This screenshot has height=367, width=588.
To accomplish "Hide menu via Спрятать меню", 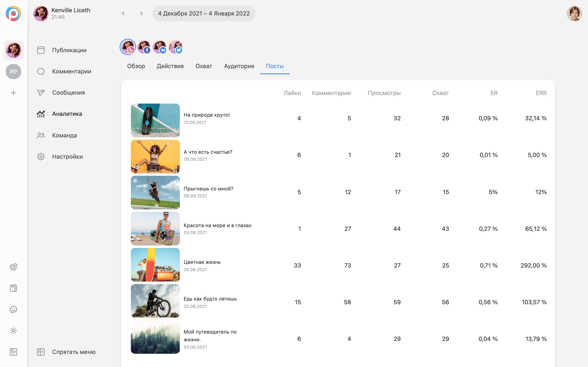I will coord(74,352).
